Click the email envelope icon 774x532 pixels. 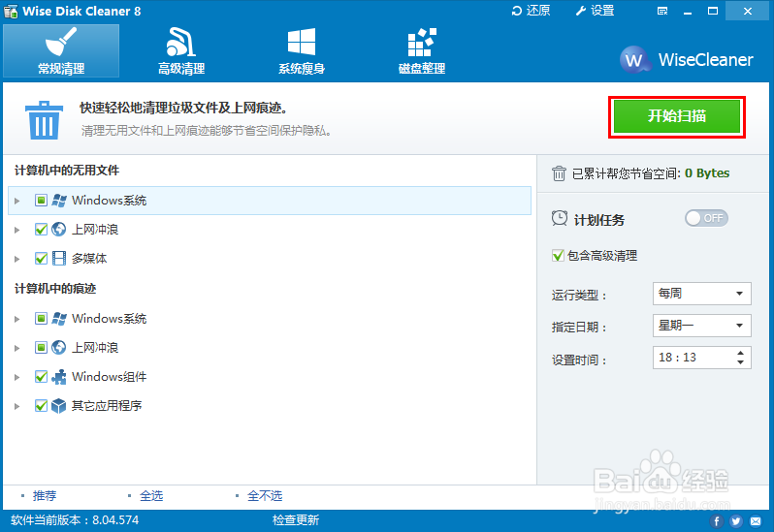[756, 521]
